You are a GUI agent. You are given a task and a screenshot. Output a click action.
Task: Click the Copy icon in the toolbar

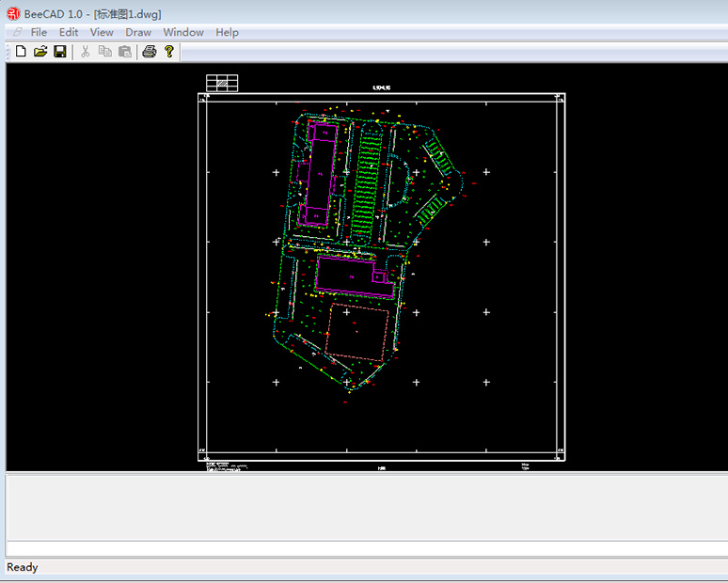105,52
